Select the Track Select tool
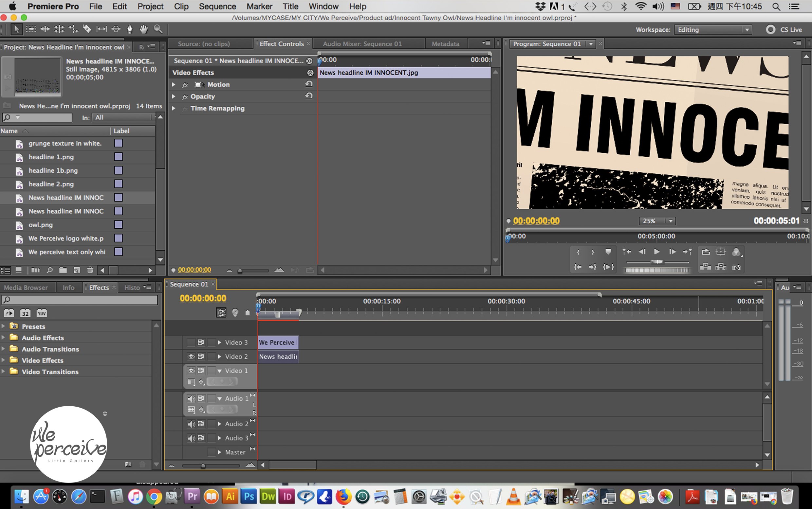This screenshot has width=812, height=509. 31,29
